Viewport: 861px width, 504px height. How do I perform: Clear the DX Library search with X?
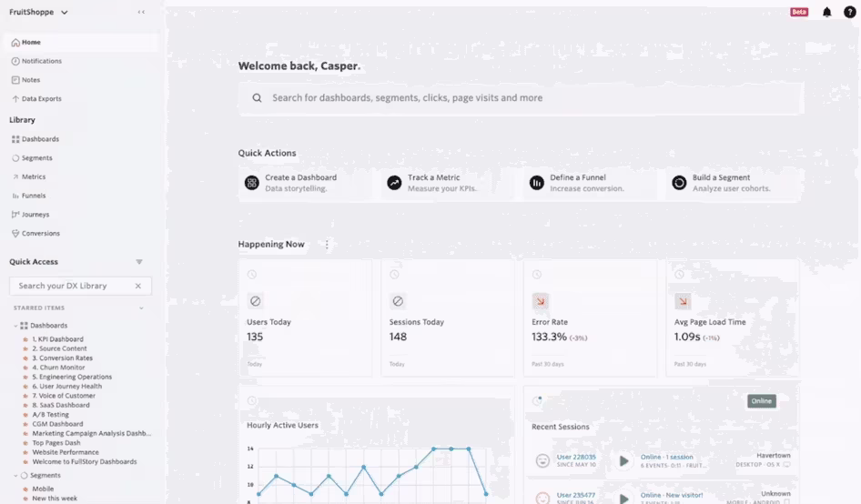tap(137, 286)
